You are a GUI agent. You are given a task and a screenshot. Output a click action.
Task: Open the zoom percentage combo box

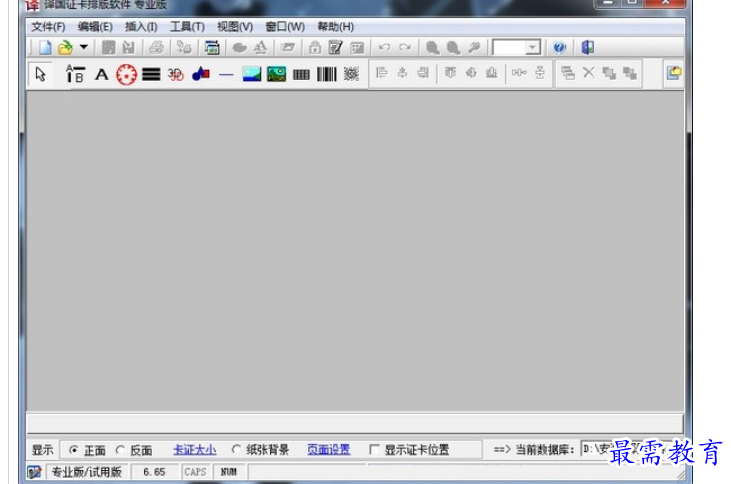point(517,47)
